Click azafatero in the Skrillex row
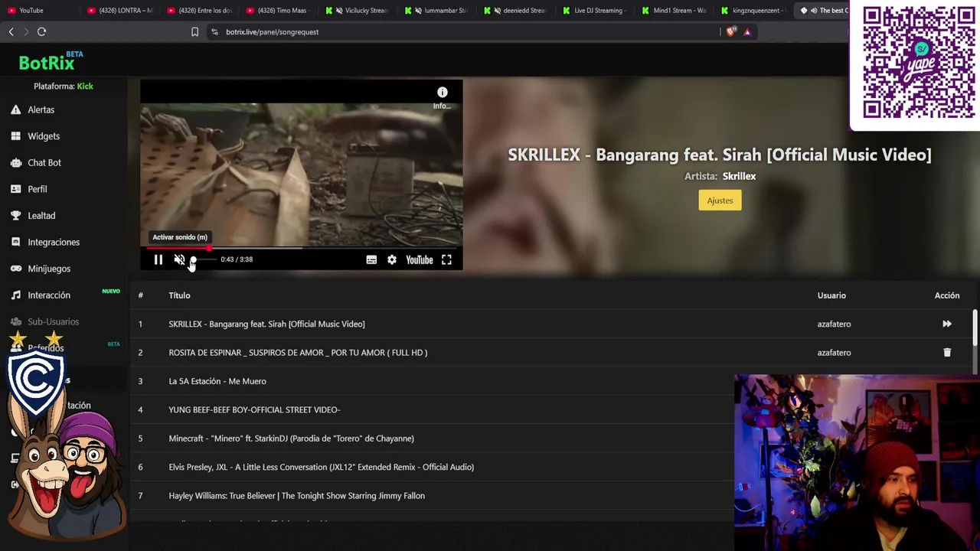The width and height of the screenshot is (980, 551). (x=834, y=324)
